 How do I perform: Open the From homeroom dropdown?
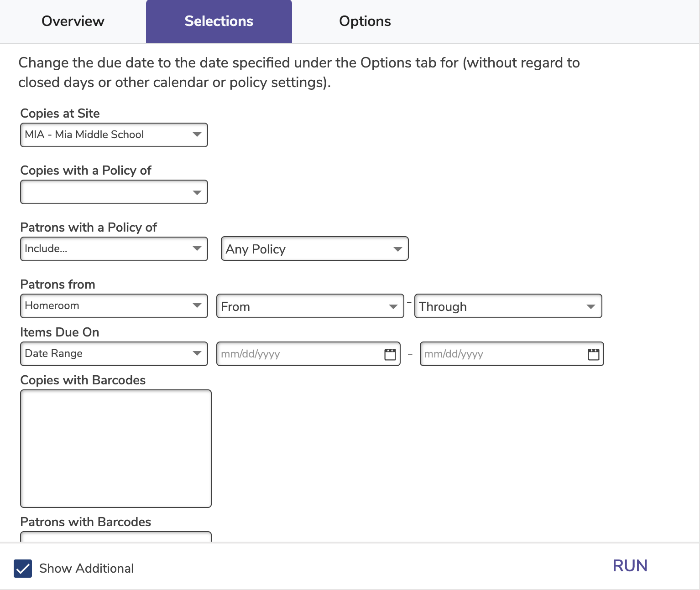click(310, 306)
